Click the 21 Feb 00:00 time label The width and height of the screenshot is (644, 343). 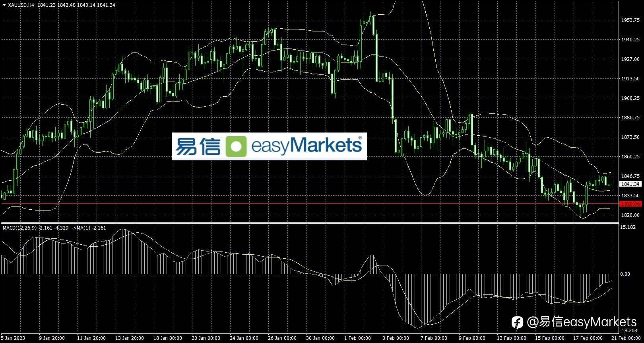coord(626,338)
